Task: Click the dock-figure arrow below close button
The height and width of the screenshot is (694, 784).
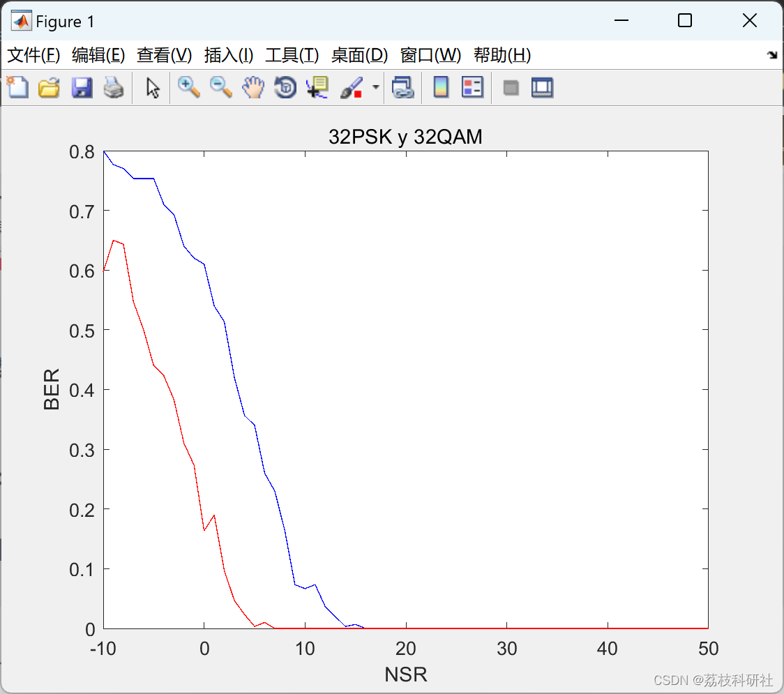Action: point(771,54)
